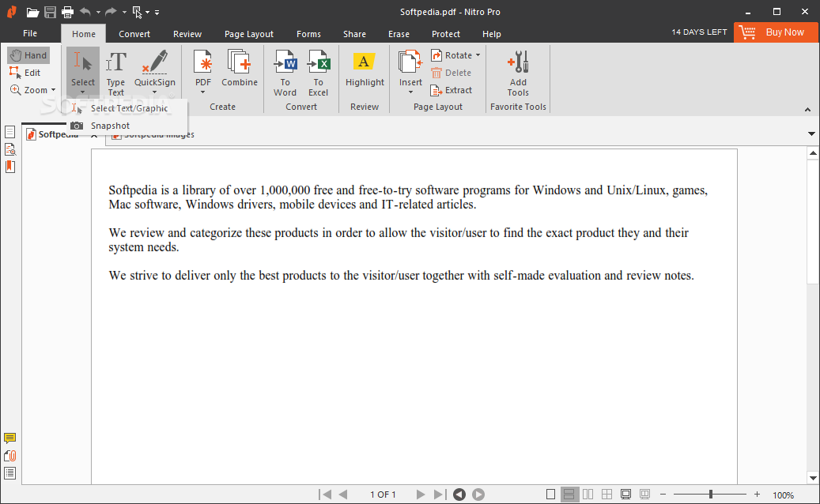Enable continuous page view in status bar
The image size is (820, 504).
click(569, 495)
